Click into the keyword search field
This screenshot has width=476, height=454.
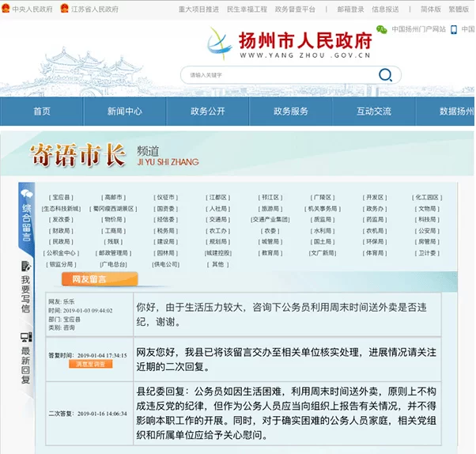277,75
